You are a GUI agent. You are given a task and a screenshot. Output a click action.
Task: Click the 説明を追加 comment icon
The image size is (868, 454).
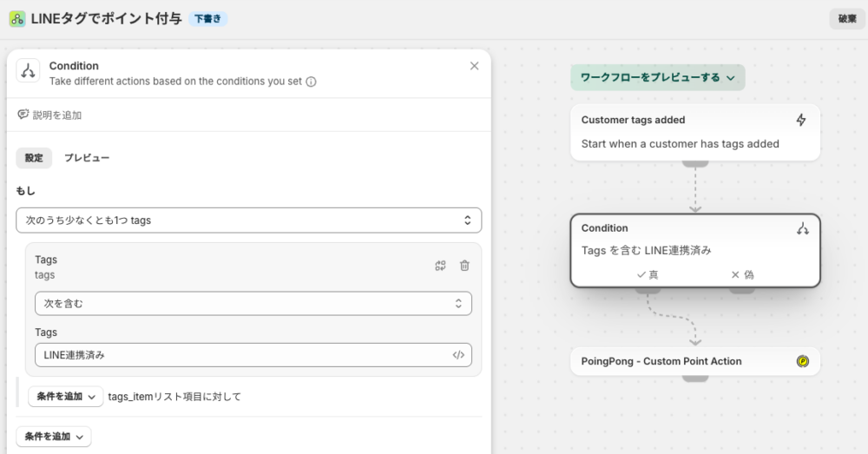tap(23, 115)
